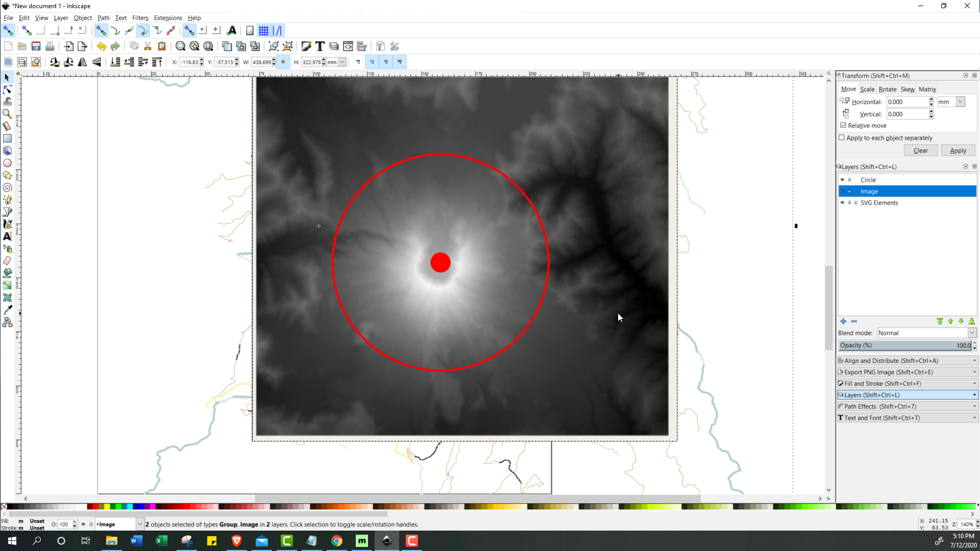Select the Node editing tool

(7, 90)
